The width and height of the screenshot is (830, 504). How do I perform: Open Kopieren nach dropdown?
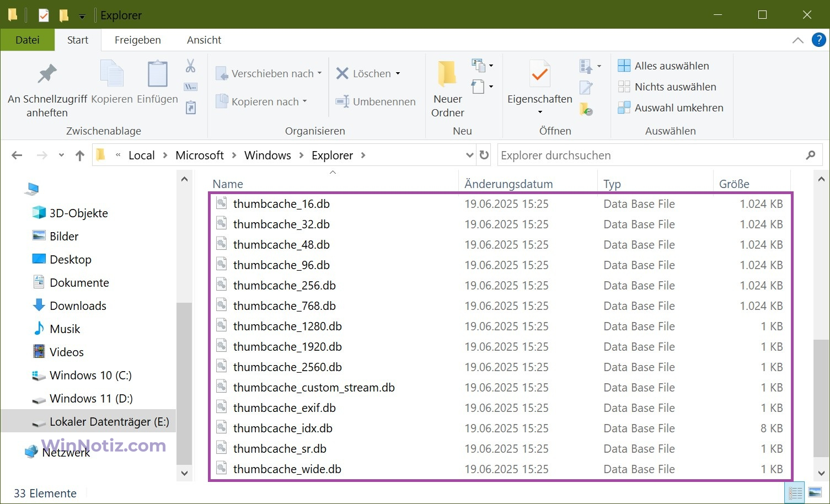pyautogui.click(x=261, y=101)
